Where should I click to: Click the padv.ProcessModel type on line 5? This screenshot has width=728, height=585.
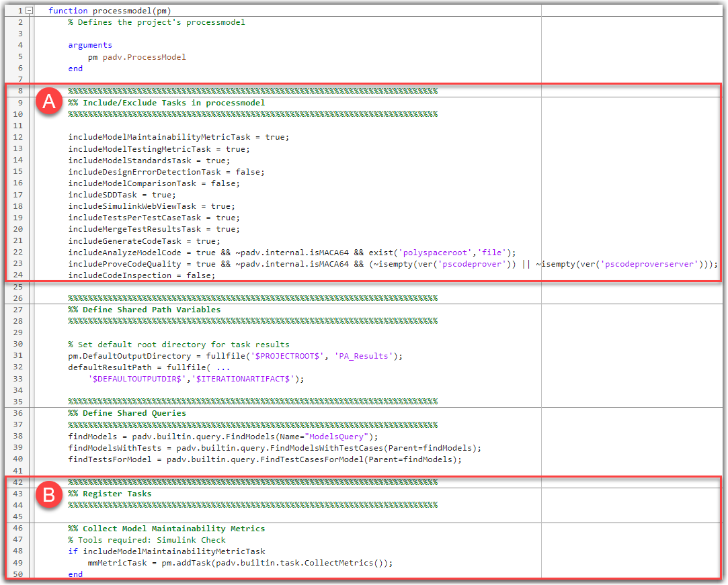tap(144, 57)
